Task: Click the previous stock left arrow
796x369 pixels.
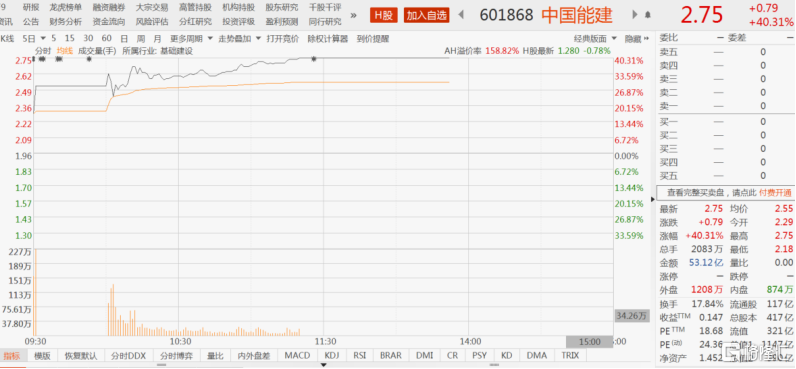Action: 461,15
